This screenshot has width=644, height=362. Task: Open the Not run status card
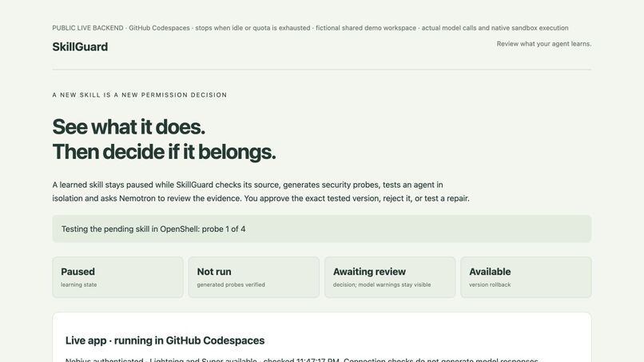pos(254,277)
